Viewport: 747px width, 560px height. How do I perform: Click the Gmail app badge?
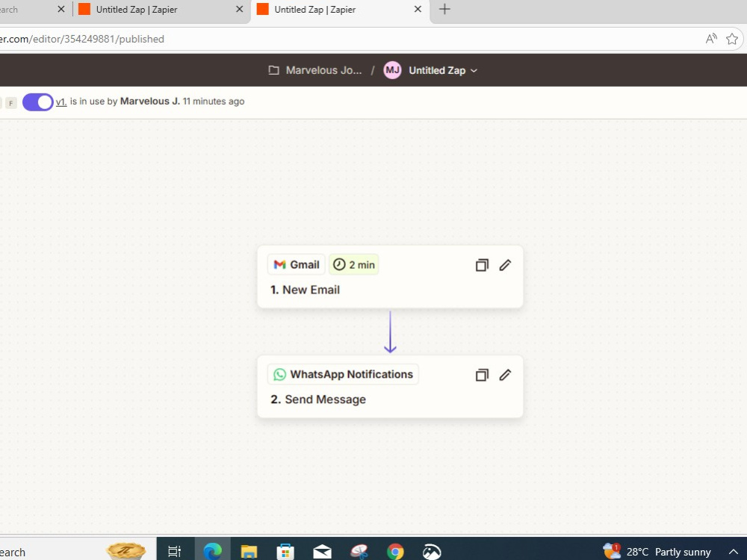[297, 265]
